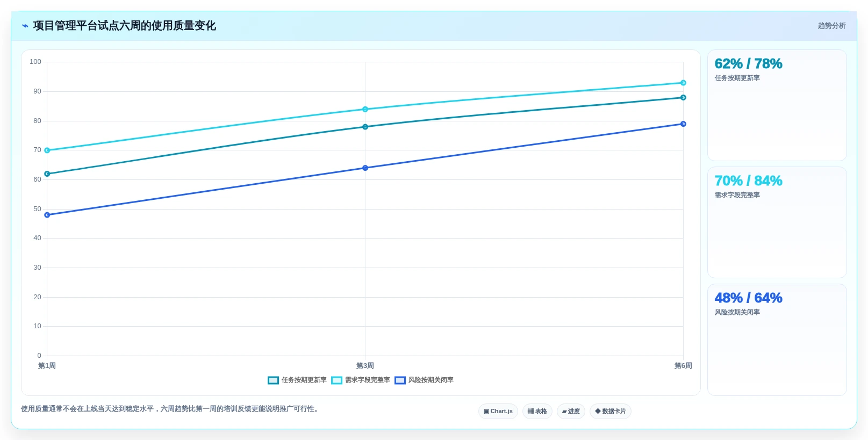Select the 进度 tag chip
The width and height of the screenshot is (868, 440).
click(x=571, y=412)
